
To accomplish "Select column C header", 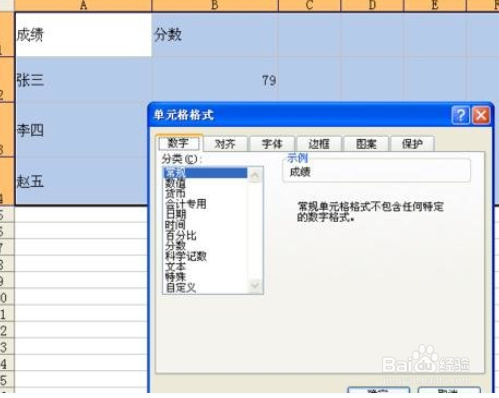I will pyautogui.click(x=309, y=5).
